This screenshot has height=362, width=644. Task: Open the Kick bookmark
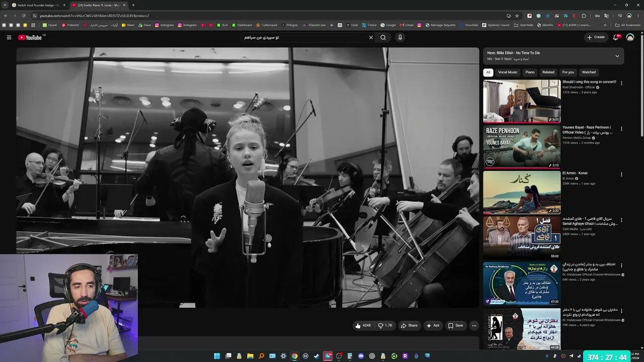[222, 25]
